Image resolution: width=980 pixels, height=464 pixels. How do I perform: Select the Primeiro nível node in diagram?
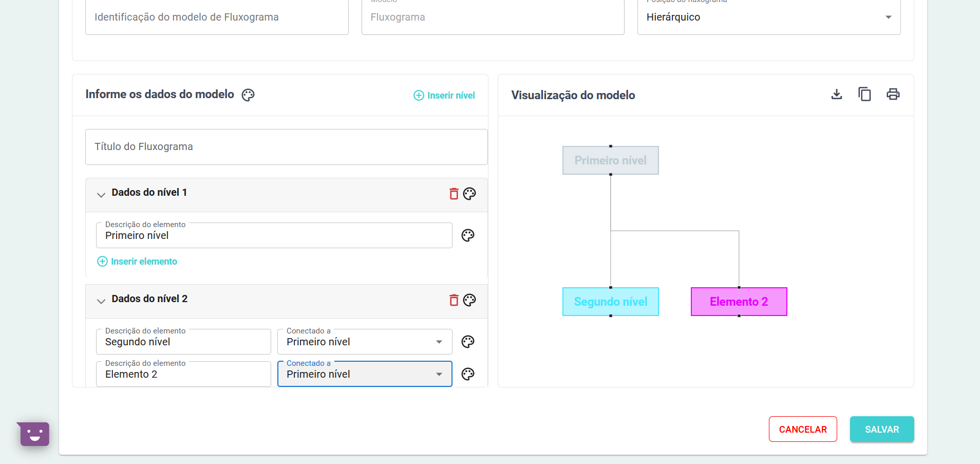(x=611, y=160)
